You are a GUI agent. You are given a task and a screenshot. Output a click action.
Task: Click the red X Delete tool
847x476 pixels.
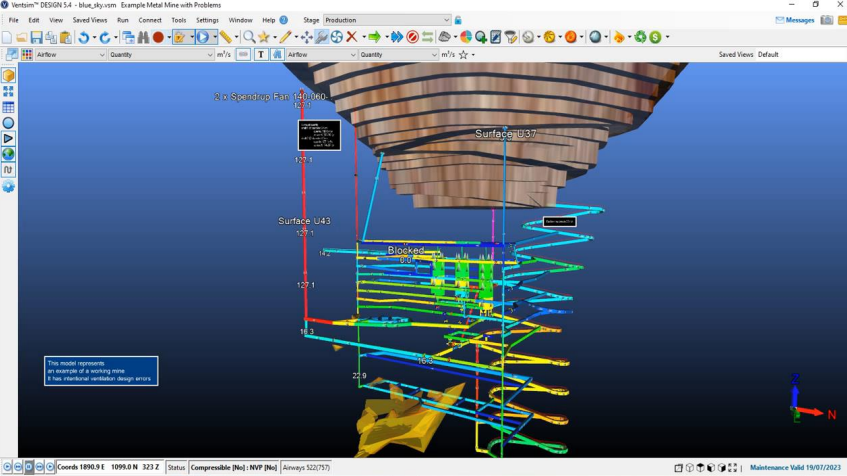coord(352,37)
